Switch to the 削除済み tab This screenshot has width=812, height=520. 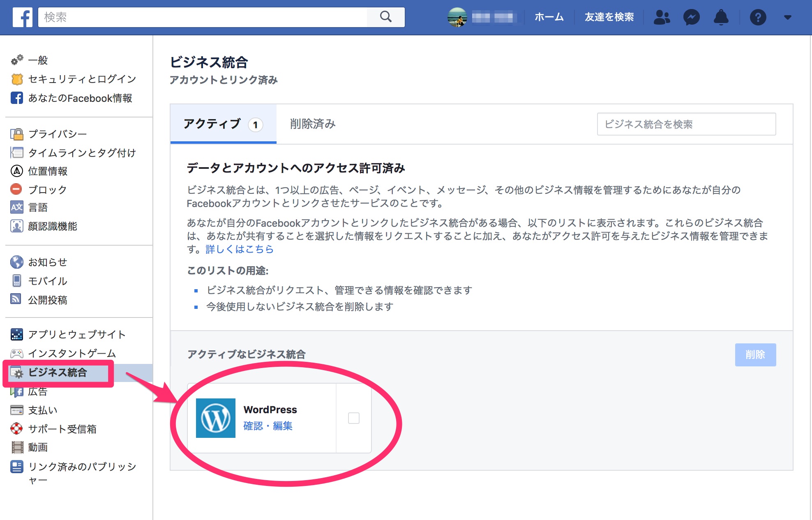313,124
